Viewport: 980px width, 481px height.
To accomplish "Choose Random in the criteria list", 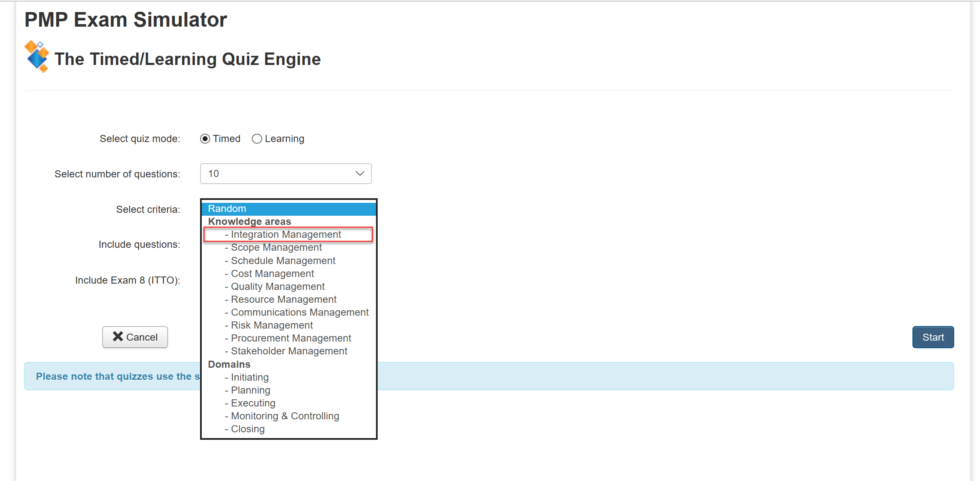I will tap(289, 209).
